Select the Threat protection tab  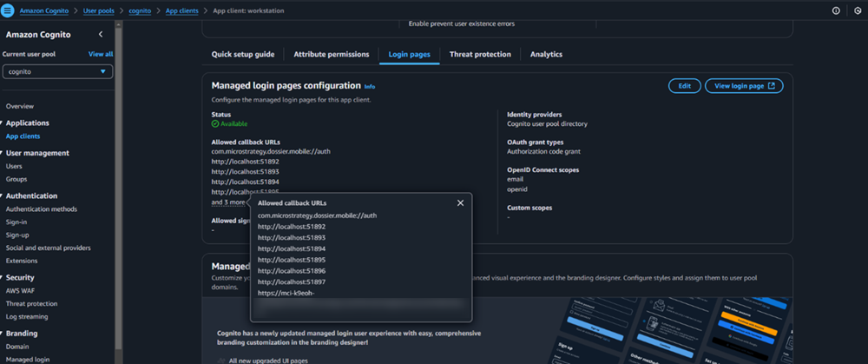(479, 54)
